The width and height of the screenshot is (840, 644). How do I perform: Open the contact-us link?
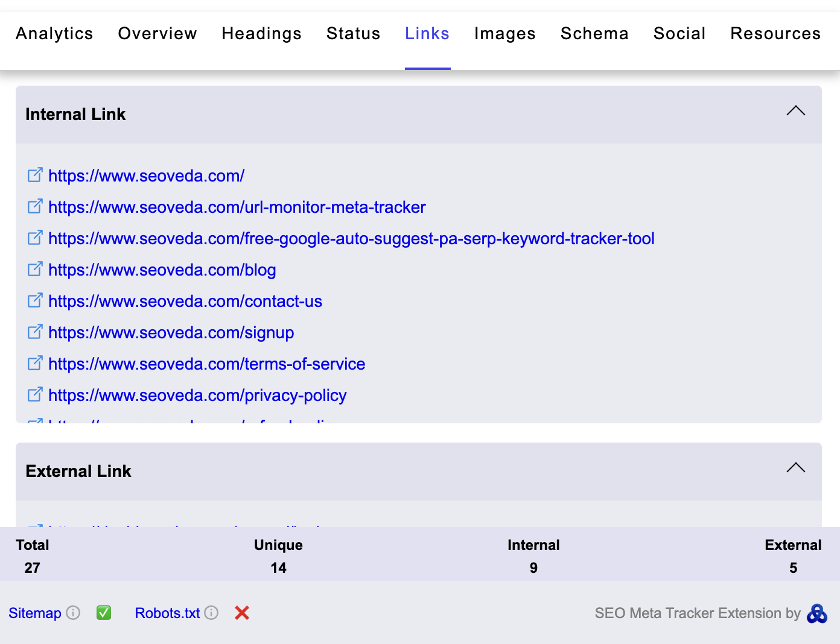pyautogui.click(x=185, y=301)
